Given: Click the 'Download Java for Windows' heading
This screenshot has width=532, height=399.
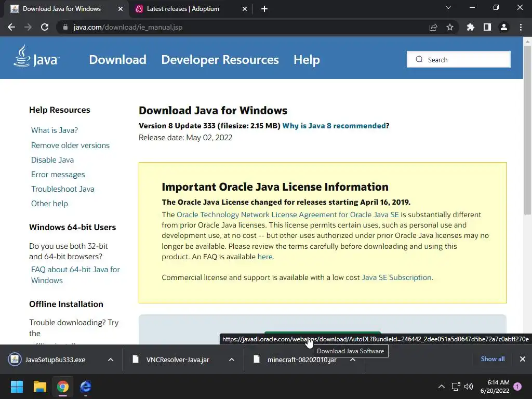Looking at the screenshot, I should click(x=213, y=111).
